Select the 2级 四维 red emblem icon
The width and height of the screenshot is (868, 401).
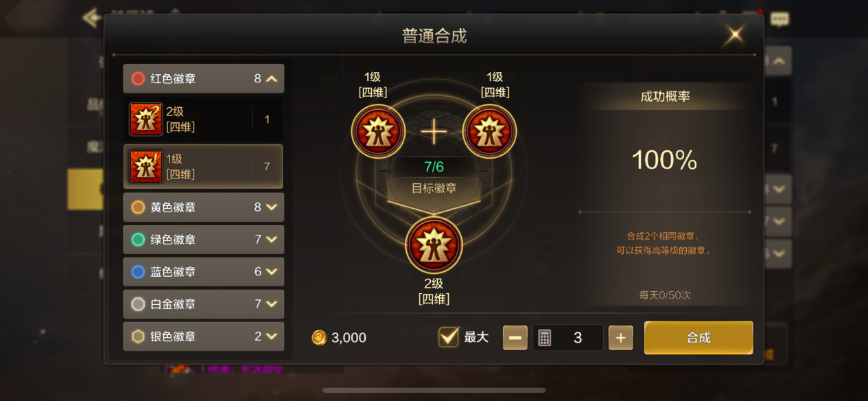pos(146,119)
